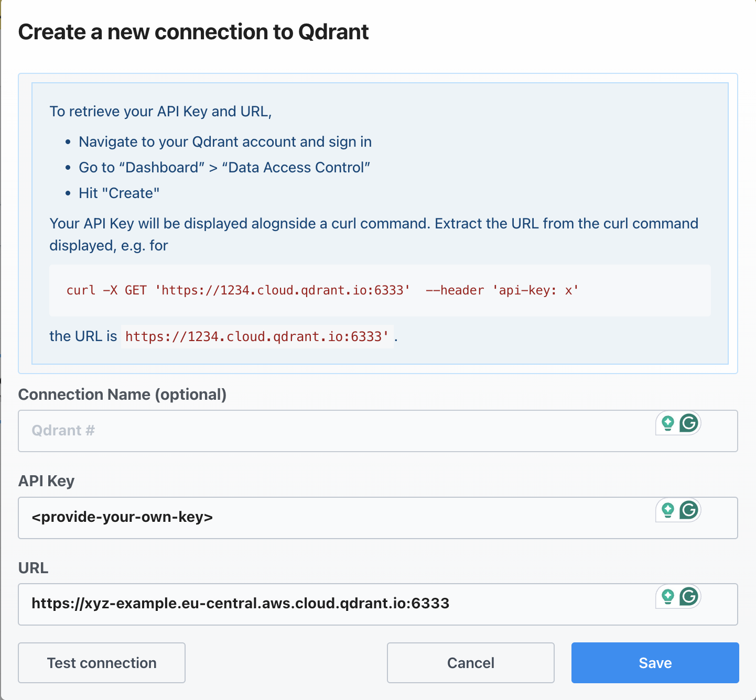756x700 pixels.
Task: Click the Grammarly logo beside Connection Name
Action: click(x=689, y=423)
